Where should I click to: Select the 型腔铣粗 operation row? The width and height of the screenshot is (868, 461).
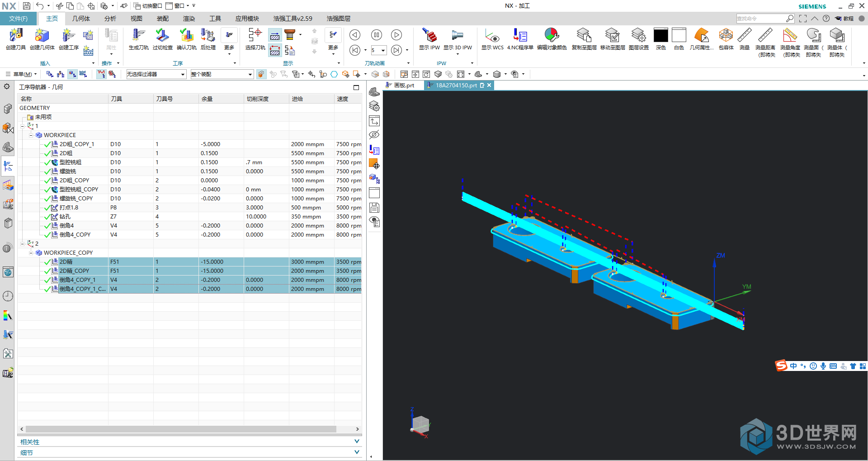pos(189,162)
